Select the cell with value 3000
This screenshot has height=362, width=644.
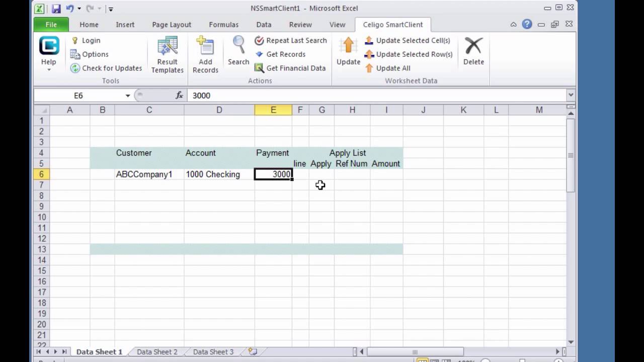coord(273,174)
